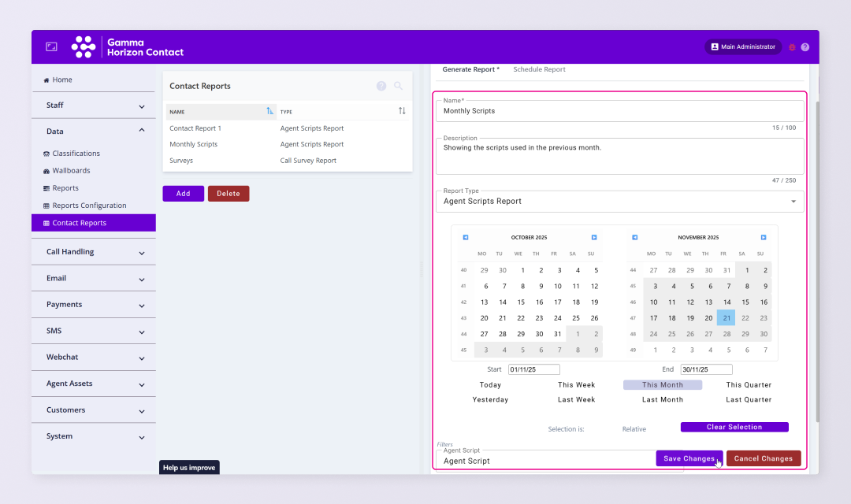Open the help question mark in header
This screenshot has width=851, height=504.
(x=805, y=47)
